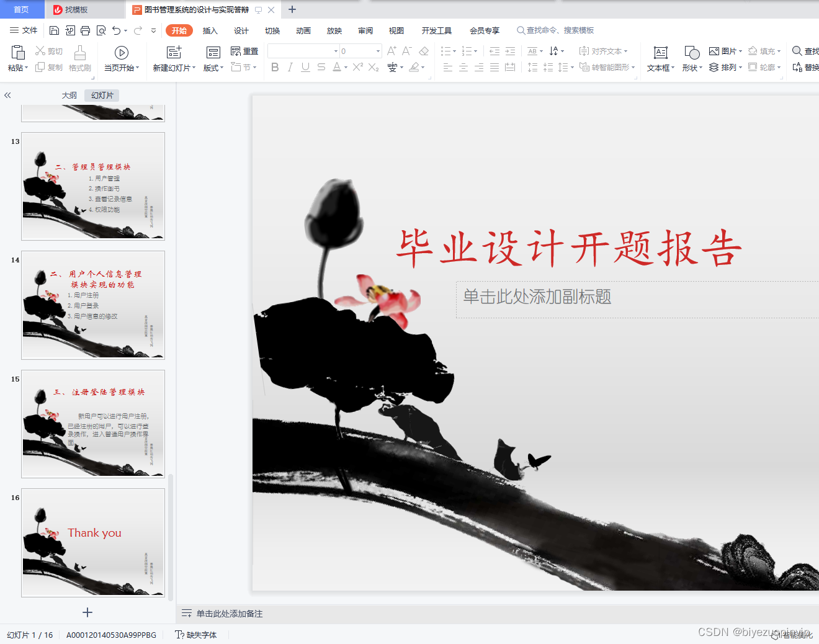The width and height of the screenshot is (819, 644).
Task: Toggle Underline formatting
Action: coord(305,67)
